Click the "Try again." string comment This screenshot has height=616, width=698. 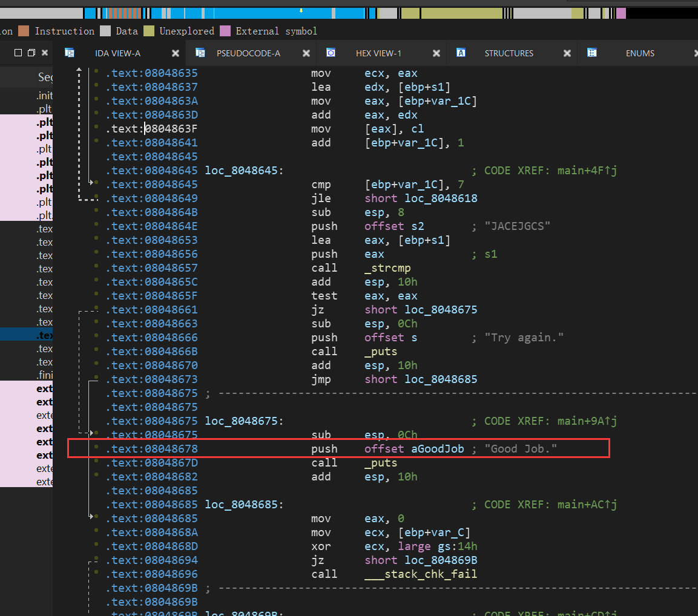[524, 338]
